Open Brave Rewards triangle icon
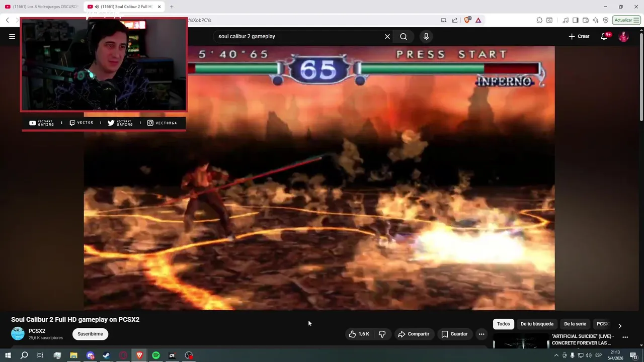Image resolution: width=644 pixels, height=362 pixels. 478,20
